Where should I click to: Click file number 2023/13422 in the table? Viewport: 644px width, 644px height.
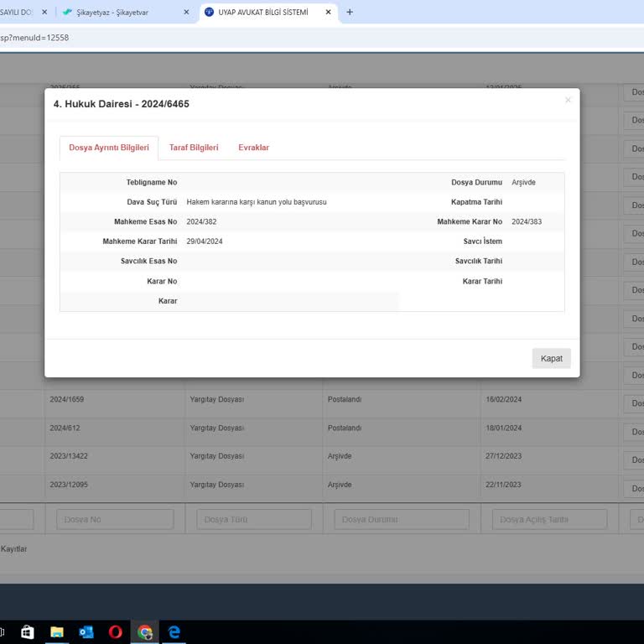[69, 456]
